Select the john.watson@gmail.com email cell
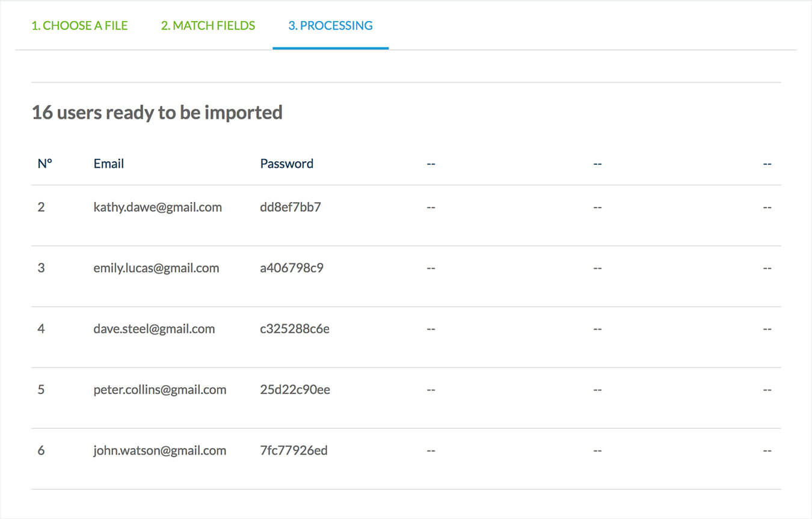 coord(160,450)
